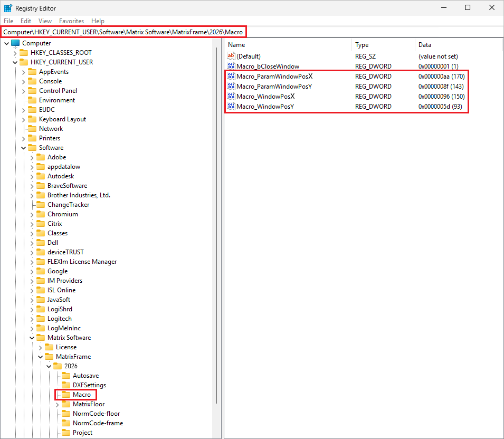Expand the MatrixFloor key
Viewport: 504px width, 439px height.
pyautogui.click(x=57, y=405)
